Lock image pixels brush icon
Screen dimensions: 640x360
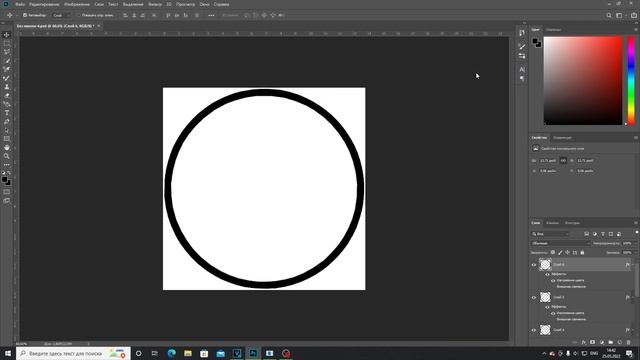560,253
